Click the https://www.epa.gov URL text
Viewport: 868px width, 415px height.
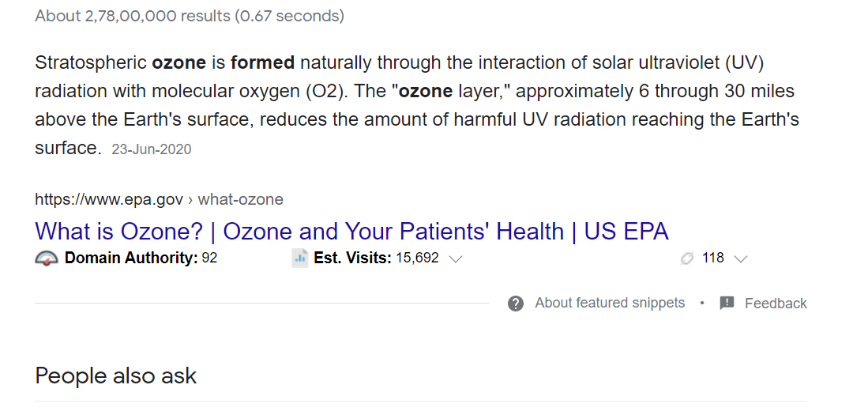point(108,199)
